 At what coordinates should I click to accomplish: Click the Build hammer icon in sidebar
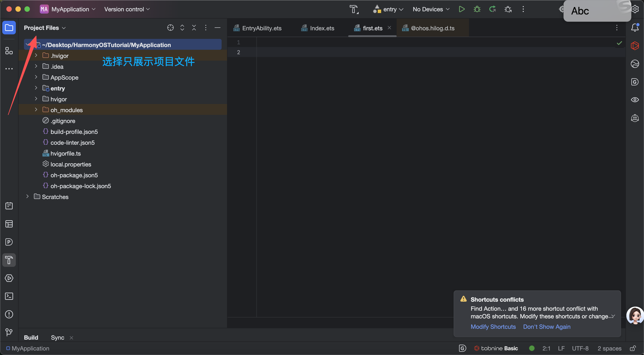9,260
